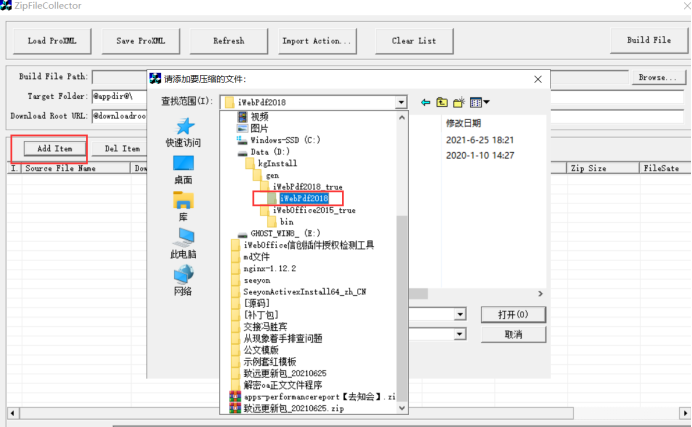Click the Browse... button for build path
Image resolution: width=692 pixels, height=427 pixels.
(652, 77)
